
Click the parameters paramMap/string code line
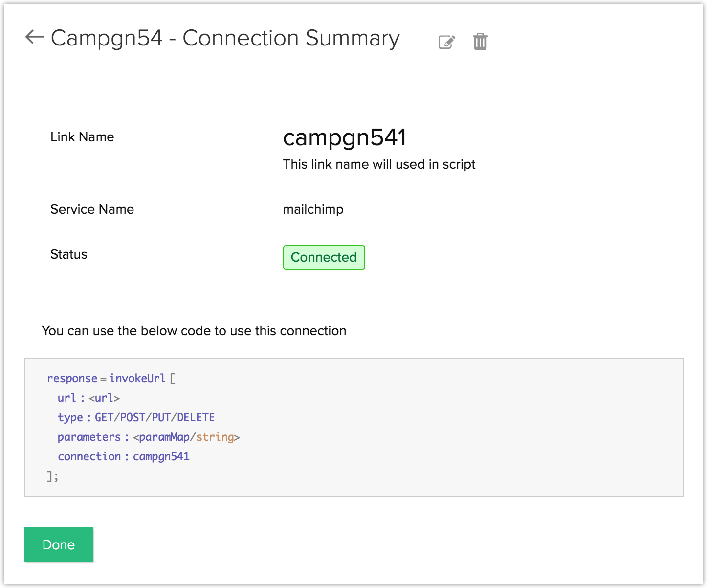pyautogui.click(x=149, y=437)
